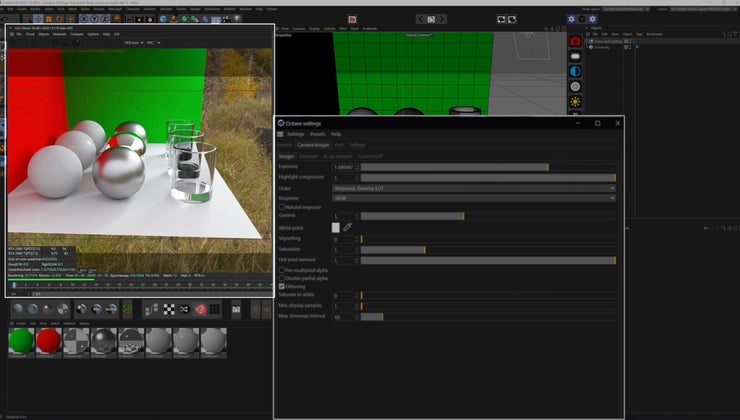Select the chrome metal material thumbnail
Screen dimensions: 740x420
point(103,342)
